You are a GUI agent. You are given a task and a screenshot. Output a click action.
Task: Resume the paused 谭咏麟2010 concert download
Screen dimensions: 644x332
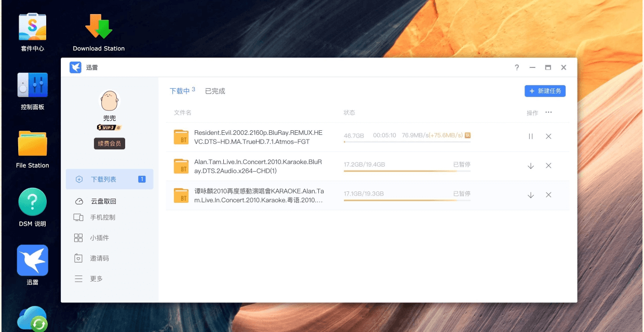click(x=530, y=195)
